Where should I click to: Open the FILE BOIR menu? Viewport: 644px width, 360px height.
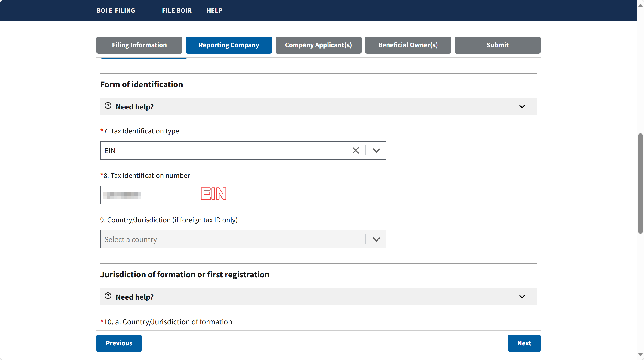[x=177, y=10]
